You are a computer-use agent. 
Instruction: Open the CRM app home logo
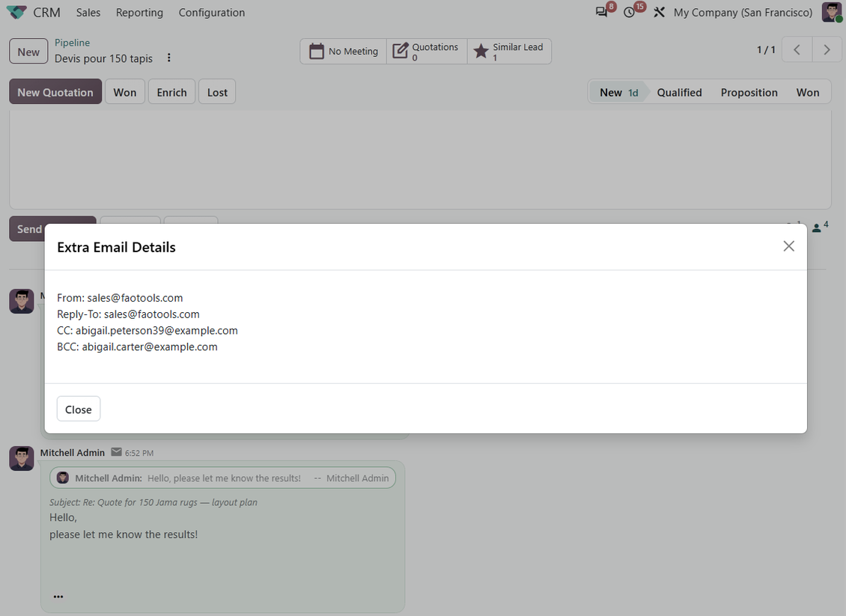[x=16, y=12]
